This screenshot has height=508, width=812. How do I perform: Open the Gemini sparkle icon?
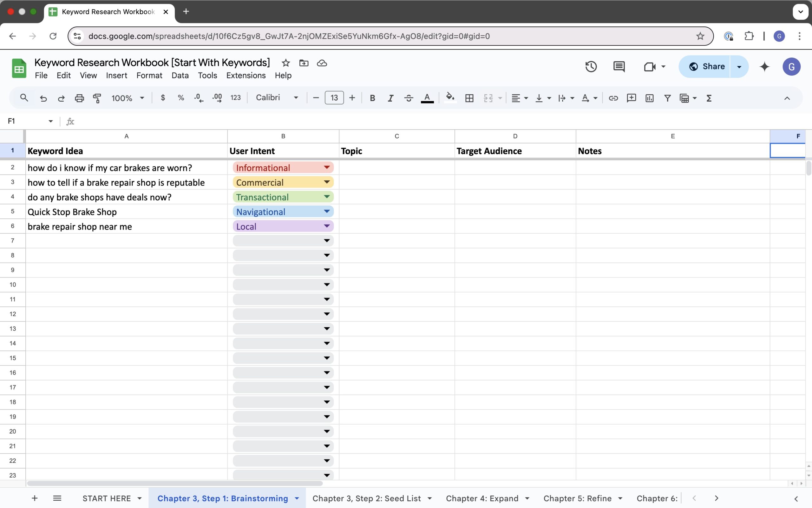click(764, 67)
